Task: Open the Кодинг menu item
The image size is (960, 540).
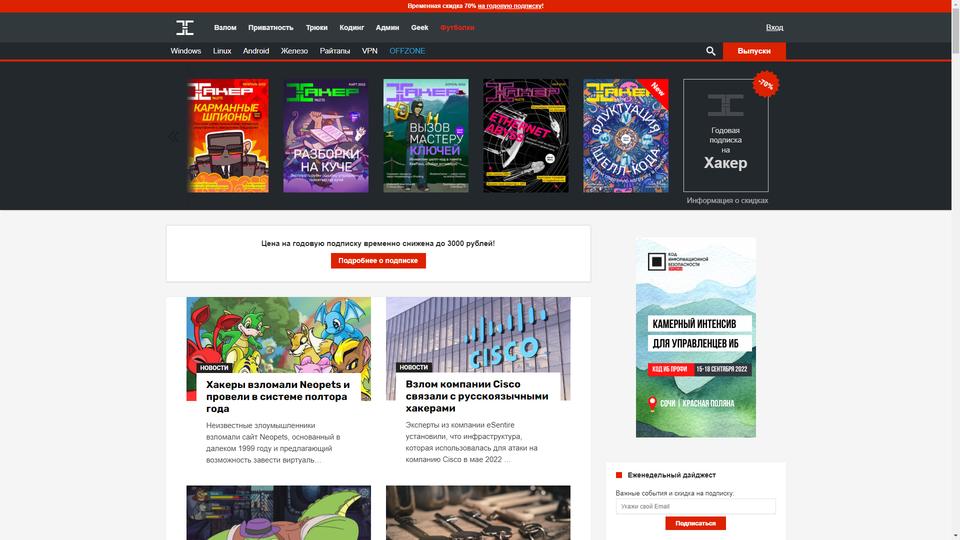Action: [x=351, y=28]
